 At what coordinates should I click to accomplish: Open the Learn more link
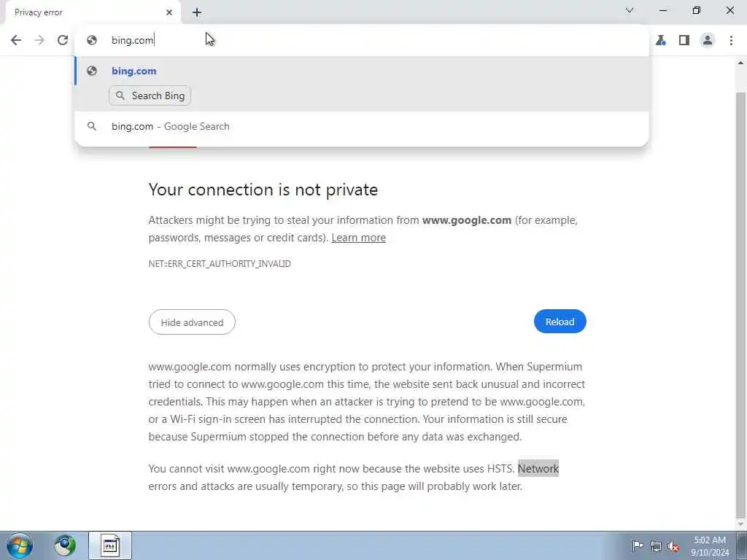358,238
